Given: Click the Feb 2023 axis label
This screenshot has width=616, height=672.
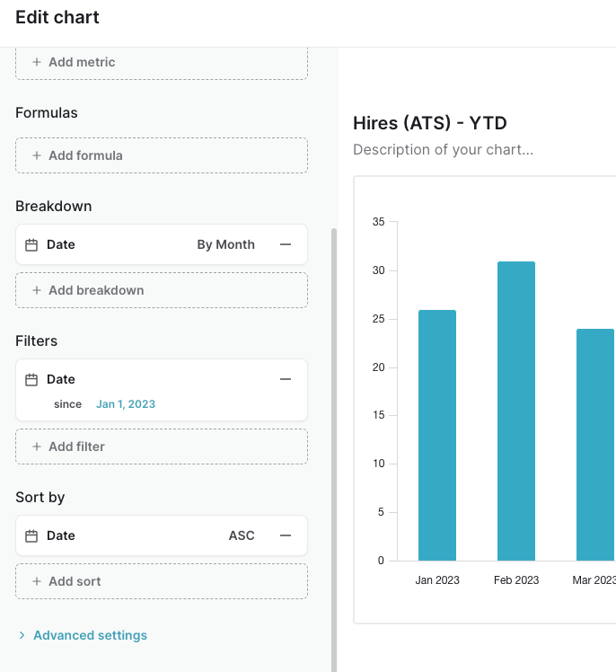Looking at the screenshot, I should [516, 580].
